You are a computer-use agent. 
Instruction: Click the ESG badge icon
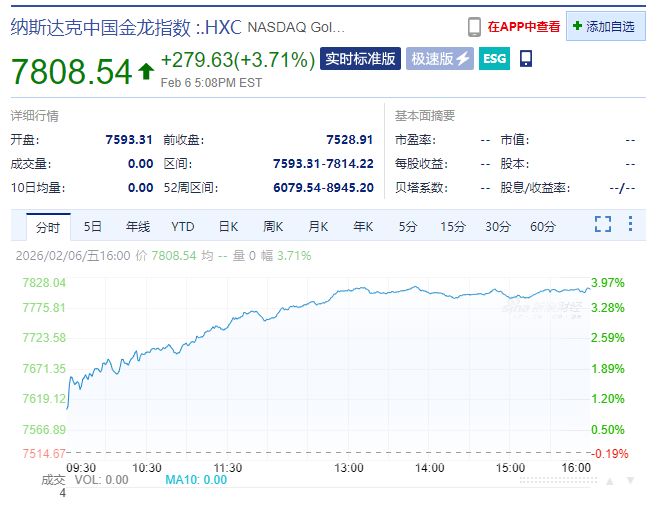point(494,59)
